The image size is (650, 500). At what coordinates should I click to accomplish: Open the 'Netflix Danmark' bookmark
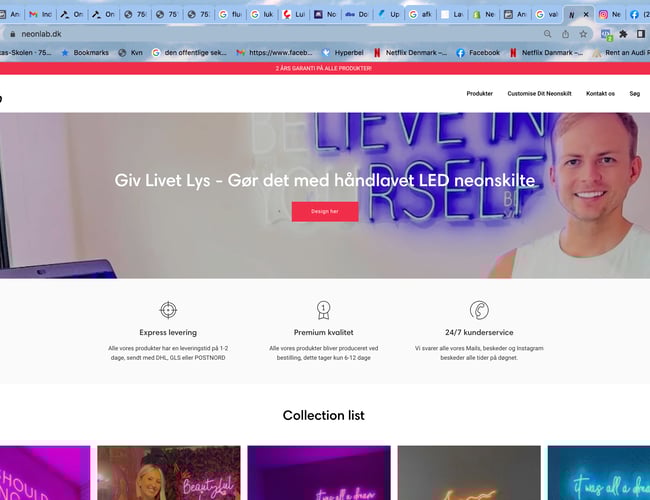click(546, 53)
